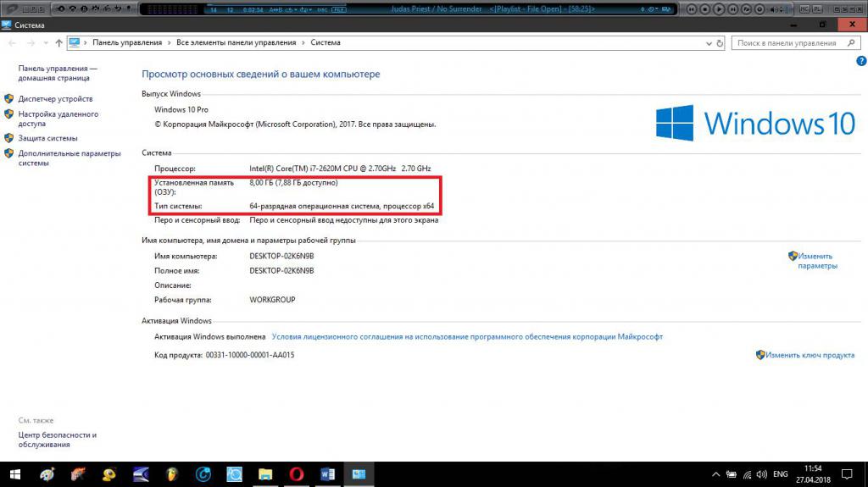
Task: Click the Forward navigation arrow
Action: click(31, 43)
